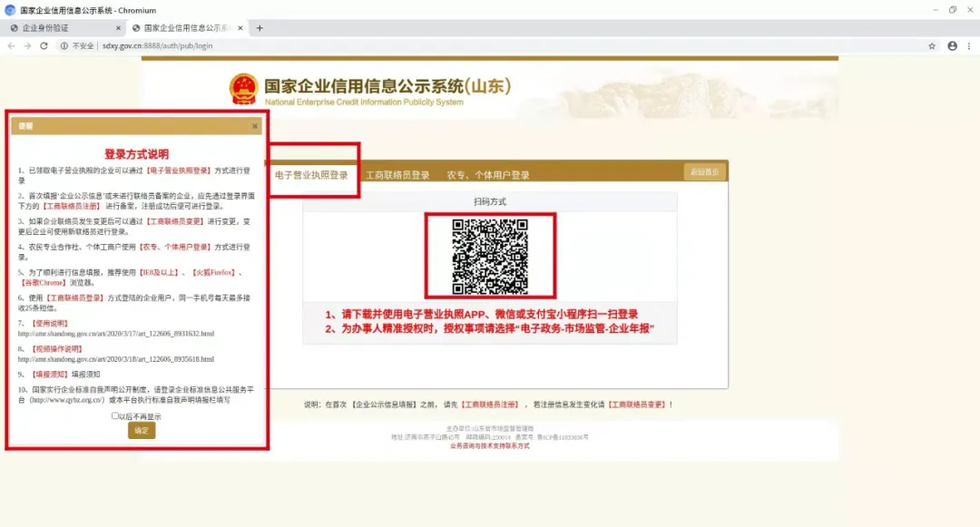The height and width of the screenshot is (527, 980).
Task: Click 【农专、个体用户登录】 link in the dialog
Action: tap(174, 248)
